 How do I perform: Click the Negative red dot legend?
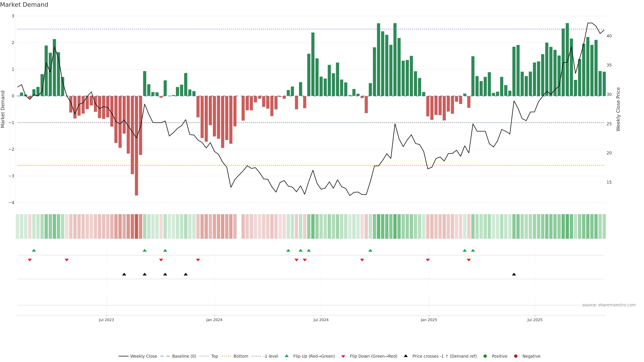516,356
